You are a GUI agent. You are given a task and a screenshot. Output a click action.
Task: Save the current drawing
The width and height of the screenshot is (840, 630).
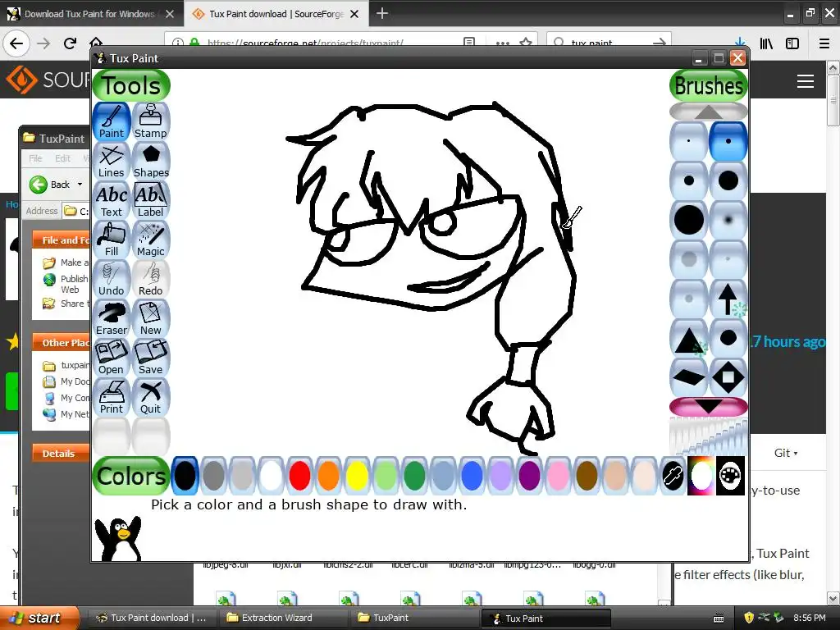[x=151, y=358]
